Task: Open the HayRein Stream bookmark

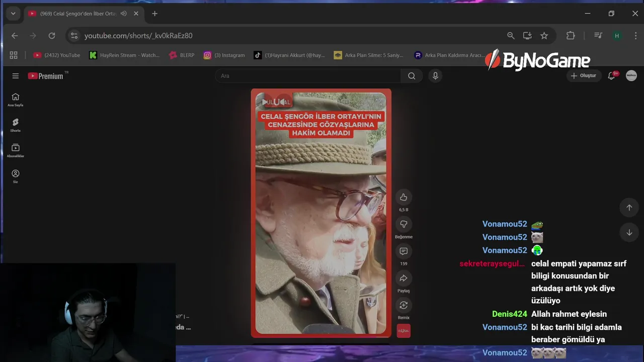Action: pos(124,55)
